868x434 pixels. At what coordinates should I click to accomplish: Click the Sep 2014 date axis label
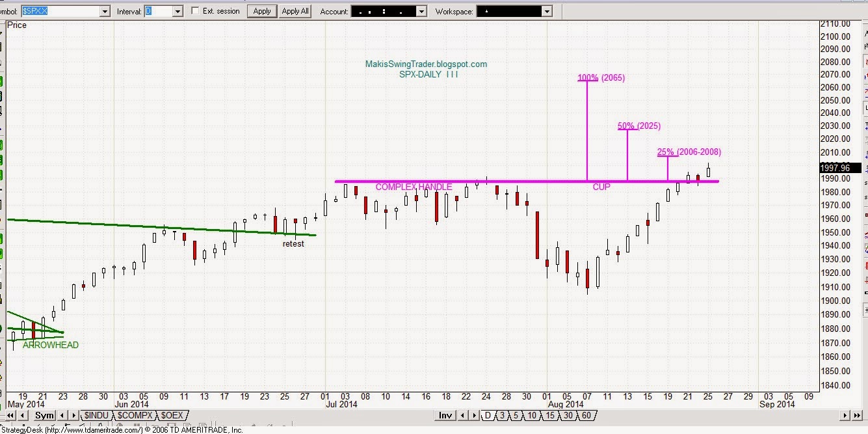pyautogui.click(x=777, y=404)
